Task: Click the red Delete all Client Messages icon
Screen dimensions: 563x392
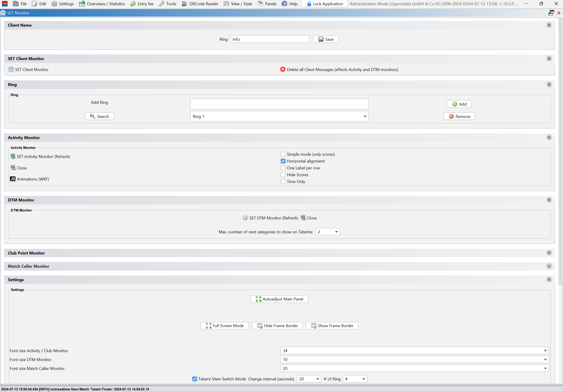Action: (282, 69)
